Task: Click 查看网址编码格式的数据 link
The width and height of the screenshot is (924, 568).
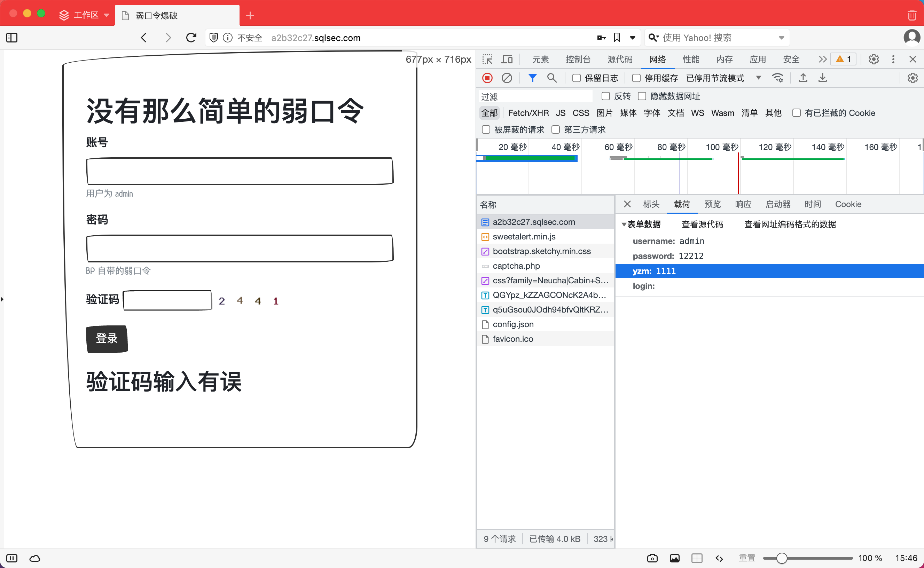Action: (x=790, y=224)
